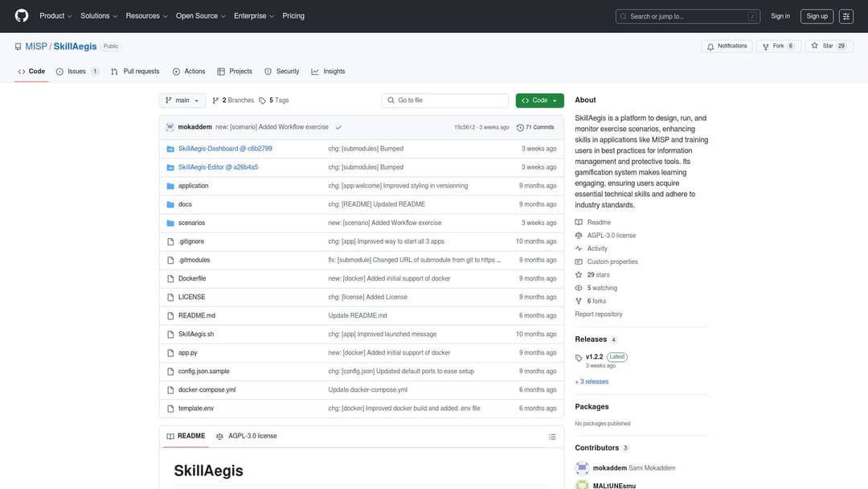
Task: Open the header menu button at far right
Action: (x=845, y=16)
